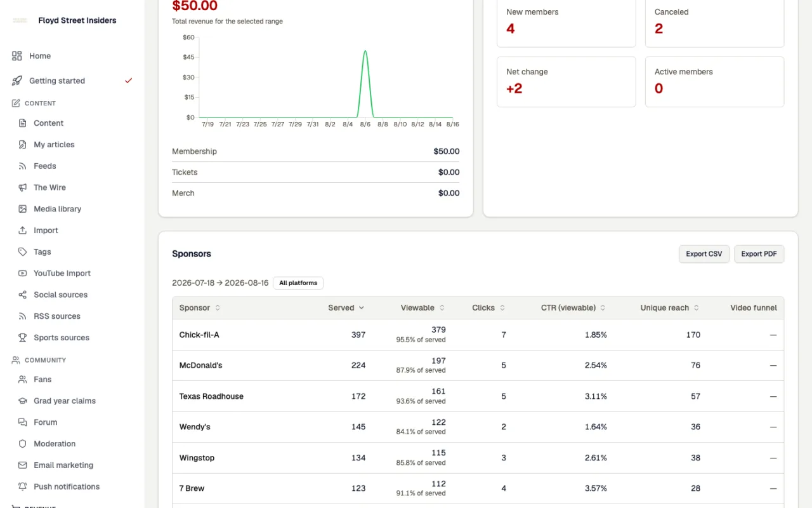This screenshot has height=508, width=812.
Task: Click the RSS sources icon
Action: (x=23, y=316)
